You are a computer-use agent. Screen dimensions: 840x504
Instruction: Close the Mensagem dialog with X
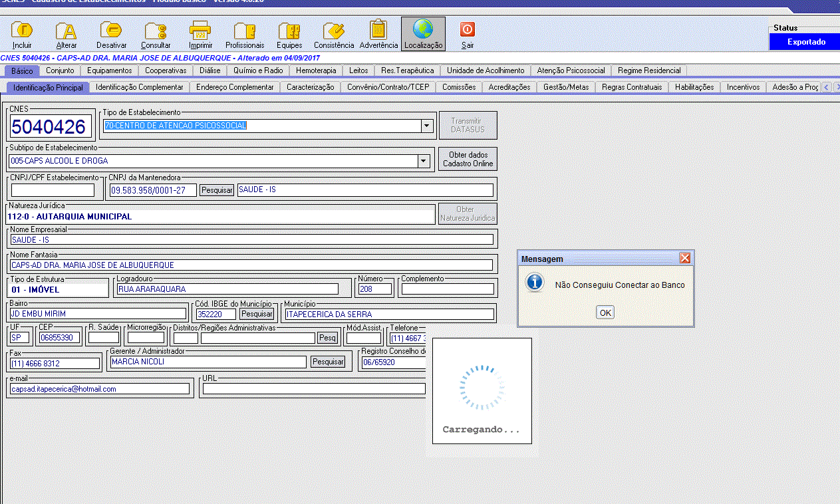[x=685, y=258]
